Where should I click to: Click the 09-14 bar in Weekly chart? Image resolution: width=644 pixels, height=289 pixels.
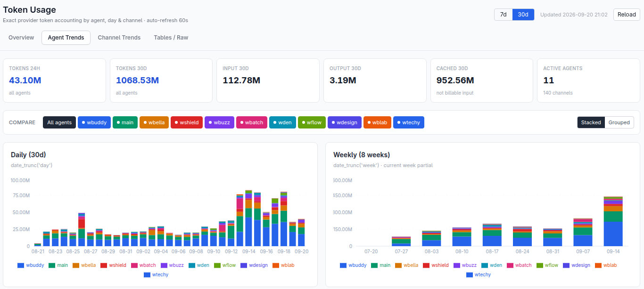(x=613, y=221)
